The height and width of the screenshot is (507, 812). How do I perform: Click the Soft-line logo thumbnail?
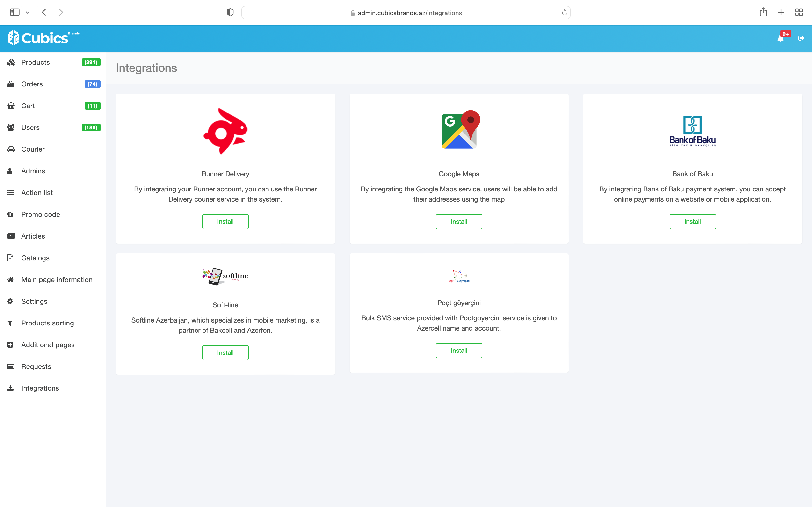pyautogui.click(x=225, y=277)
